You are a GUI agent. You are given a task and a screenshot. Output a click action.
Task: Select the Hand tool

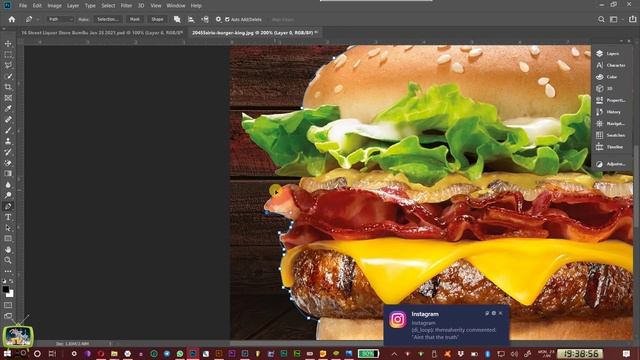(8, 249)
